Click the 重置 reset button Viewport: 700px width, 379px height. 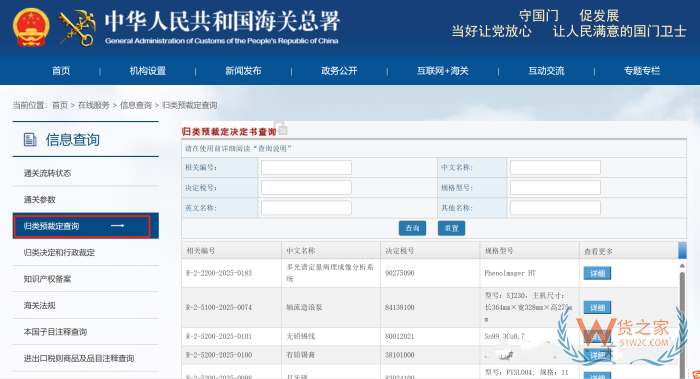pyautogui.click(x=451, y=228)
